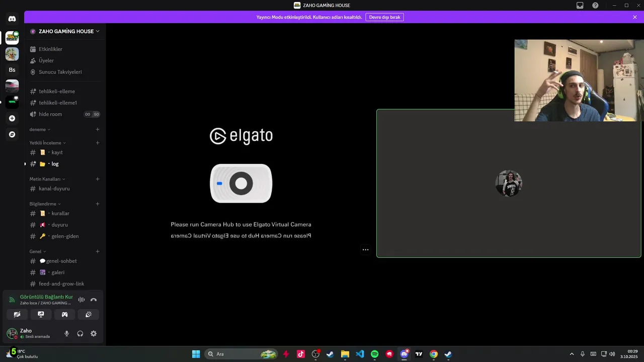Screen dimensions: 644x362
Task: Open Spotify from the taskbar
Action: click(374, 354)
